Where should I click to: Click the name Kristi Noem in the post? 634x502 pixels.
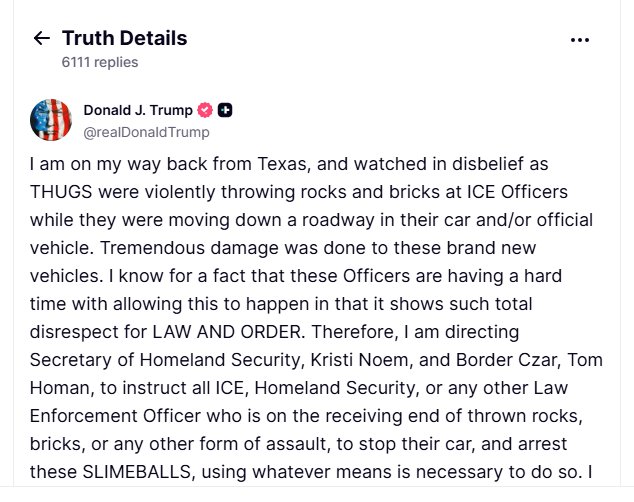359,360
